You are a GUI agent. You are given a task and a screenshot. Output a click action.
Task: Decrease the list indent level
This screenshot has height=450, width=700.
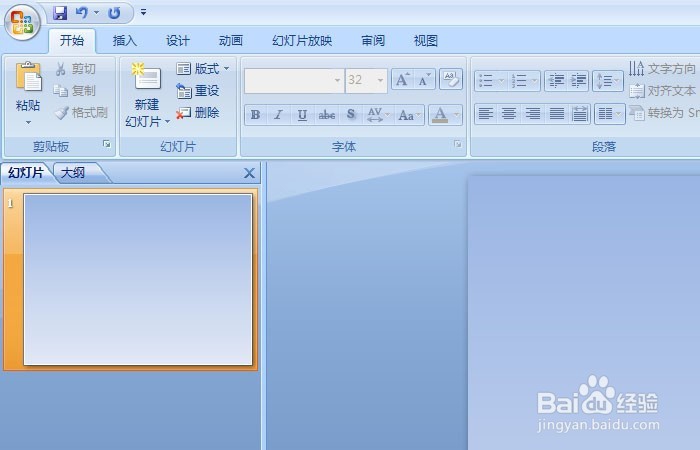pos(556,81)
